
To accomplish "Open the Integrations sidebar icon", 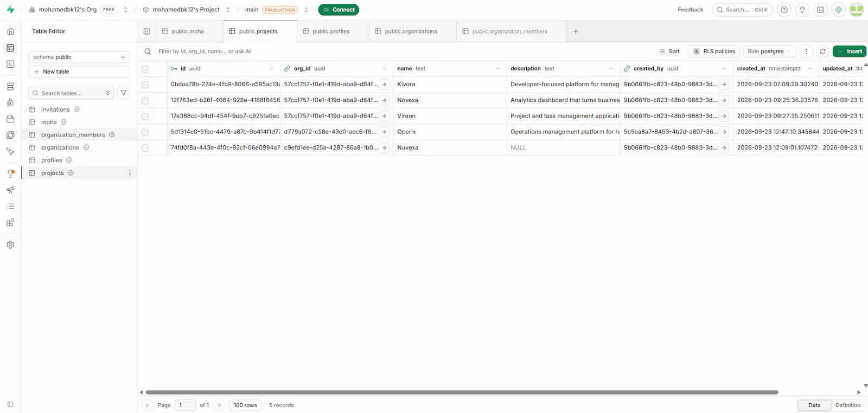I will point(10,223).
